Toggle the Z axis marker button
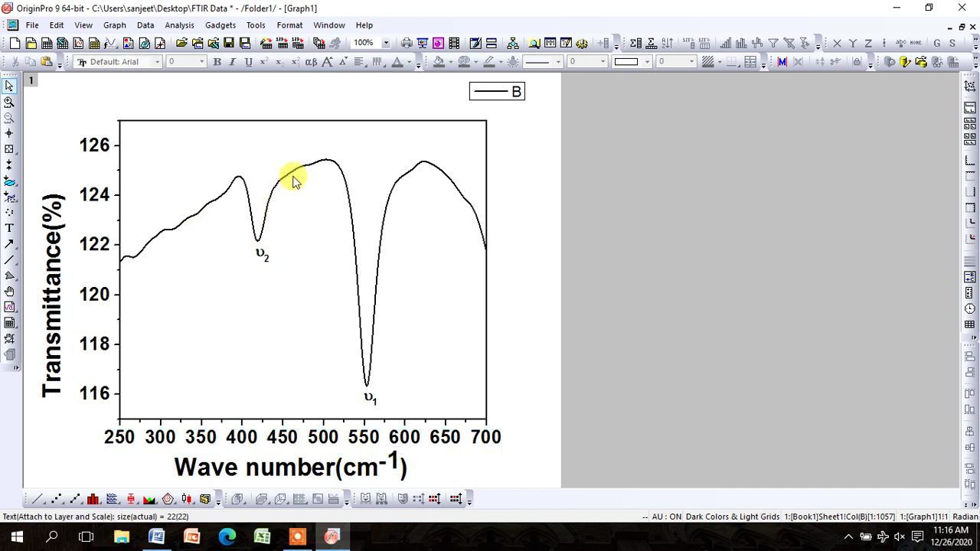 (868, 44)
